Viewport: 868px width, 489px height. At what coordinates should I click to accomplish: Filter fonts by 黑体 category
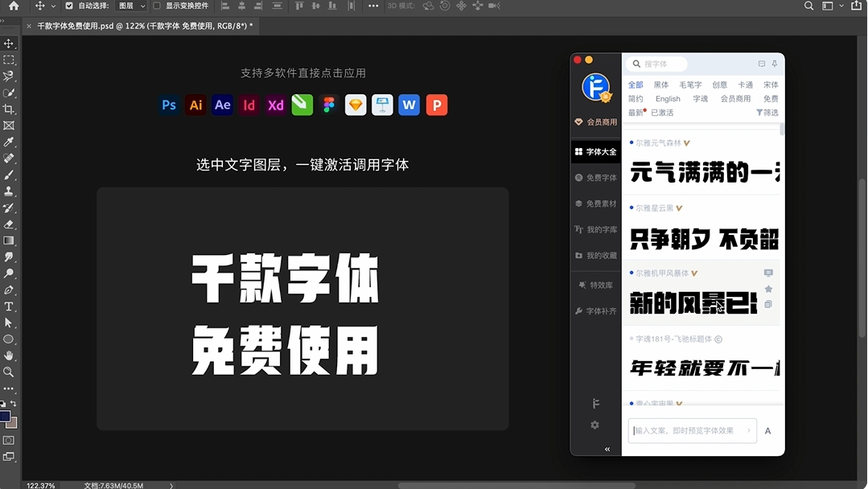661,84
